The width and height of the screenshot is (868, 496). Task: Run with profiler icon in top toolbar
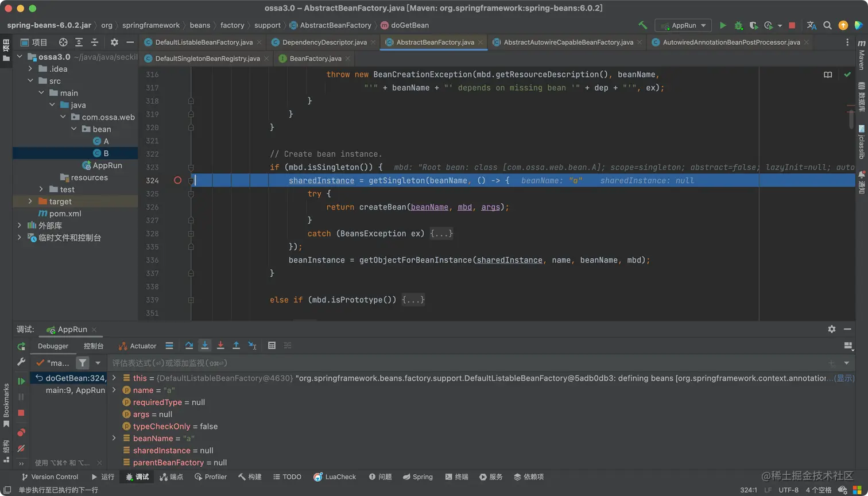[x=769, y=25]
